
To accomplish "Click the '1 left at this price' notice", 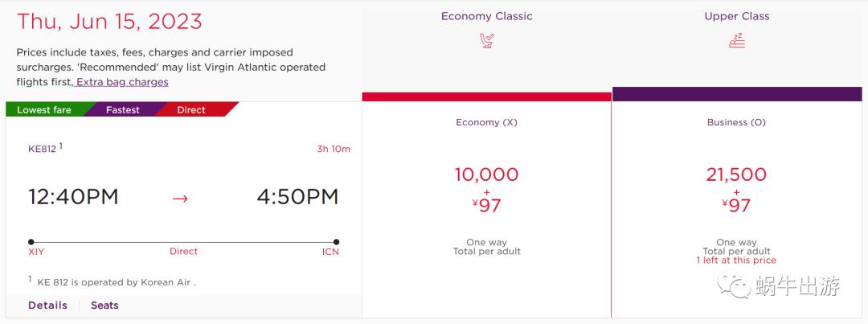I will pyautogui.click(x=736, y=260).
